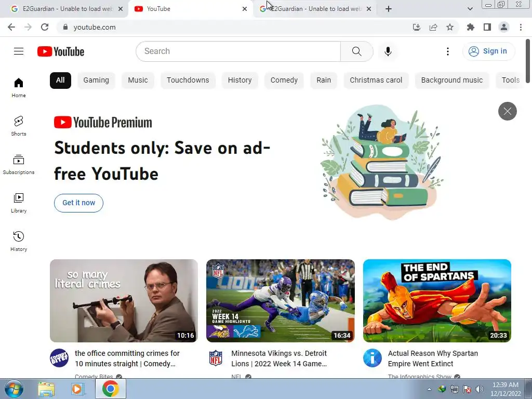Click the youtube.com address bar
The height and width of the screenshot is (399, 532).
[x=234, y=27]
